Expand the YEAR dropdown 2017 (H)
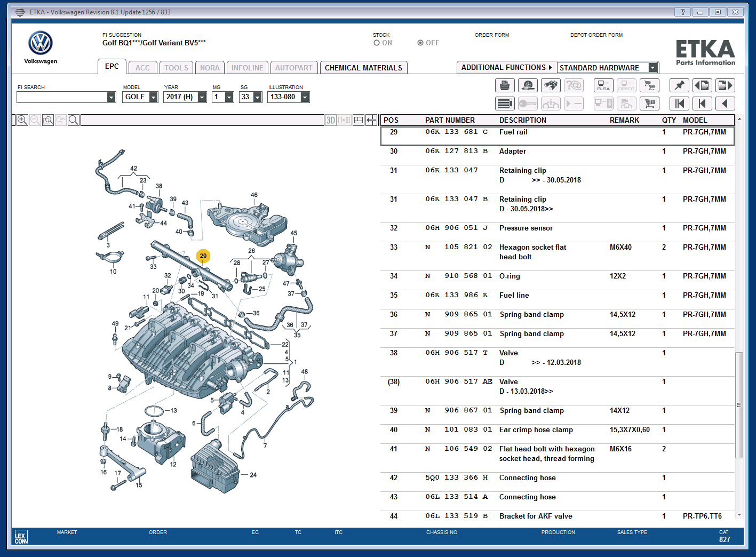Viewport: 756px width, 557px height. tap(202, 97)
